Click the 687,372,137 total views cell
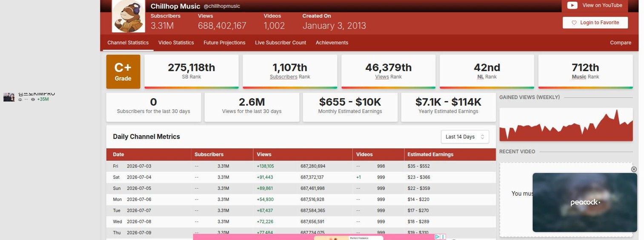 coord(312,177)
